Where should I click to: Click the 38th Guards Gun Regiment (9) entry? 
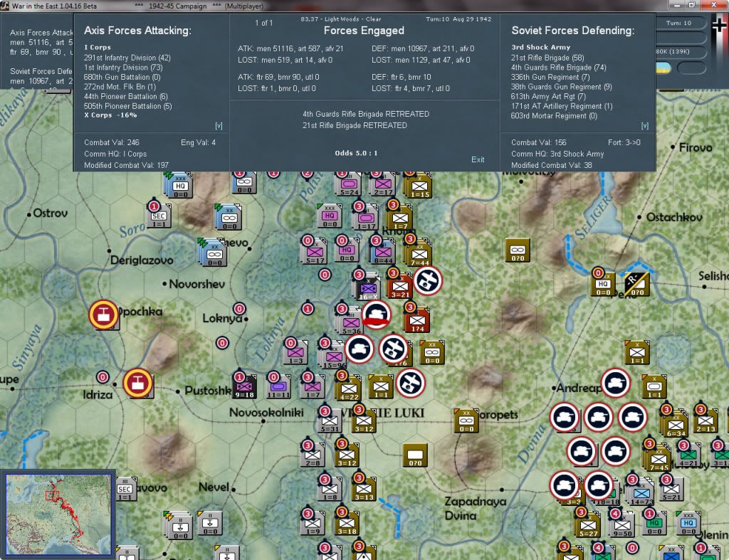[562, 87]
